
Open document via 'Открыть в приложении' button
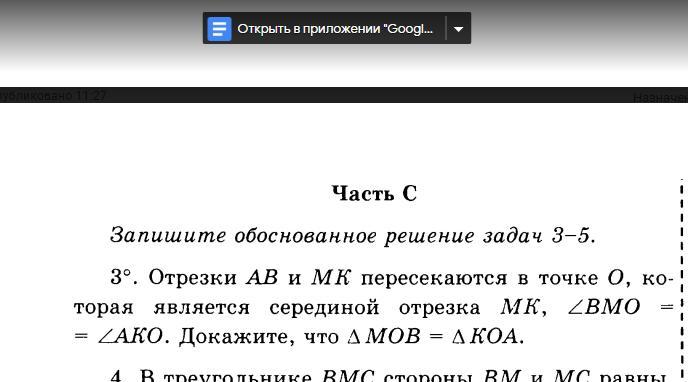click(x=324, y=29)
